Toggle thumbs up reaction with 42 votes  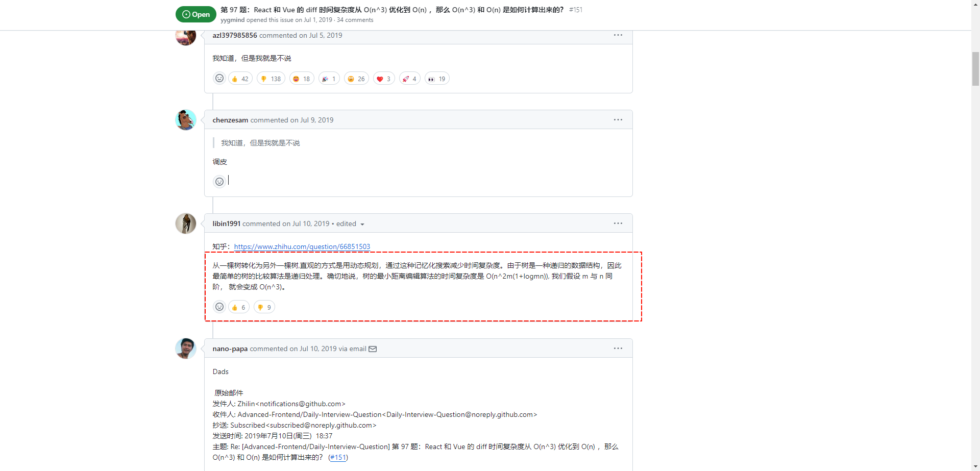coord(240,79)
